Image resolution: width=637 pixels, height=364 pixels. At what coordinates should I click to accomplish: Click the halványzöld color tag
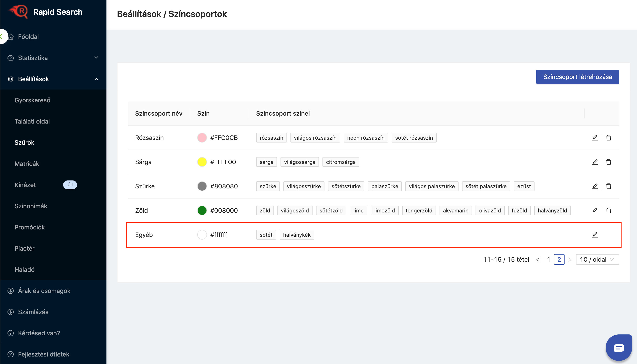[x=552, y=210]
